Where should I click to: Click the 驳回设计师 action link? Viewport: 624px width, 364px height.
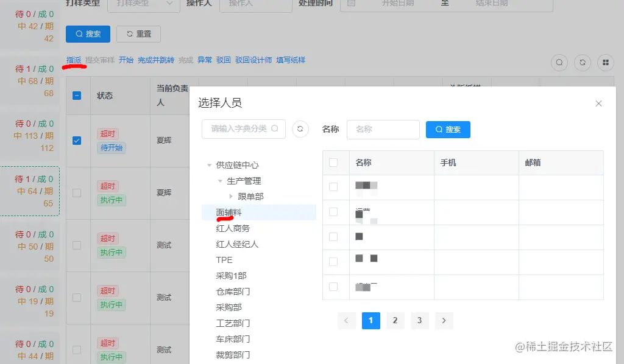(253, 60)
